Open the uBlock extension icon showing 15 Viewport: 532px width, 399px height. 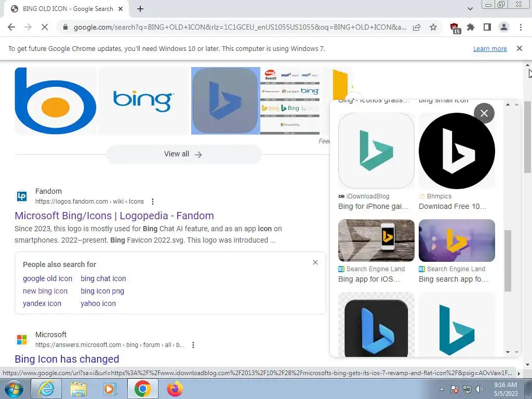(x=455, y=28)
